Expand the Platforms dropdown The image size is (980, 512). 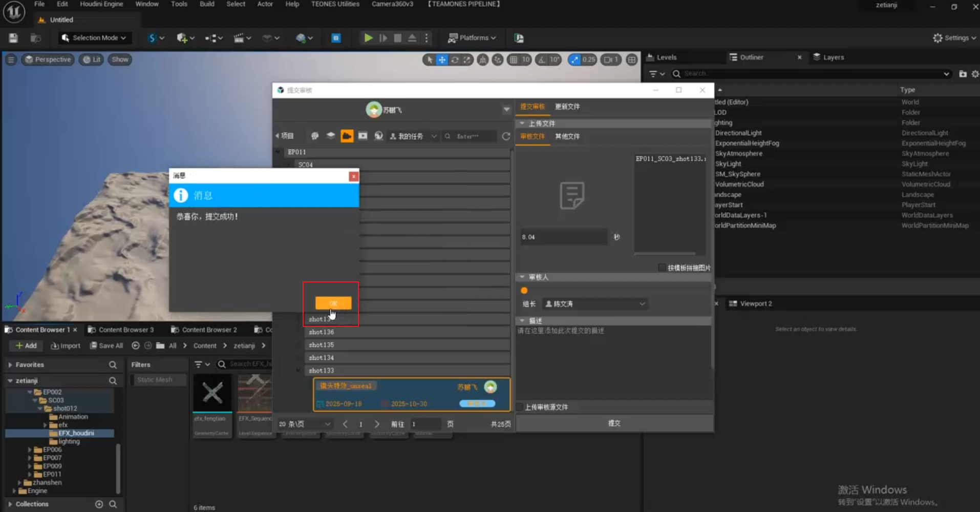tap(472, 38)
